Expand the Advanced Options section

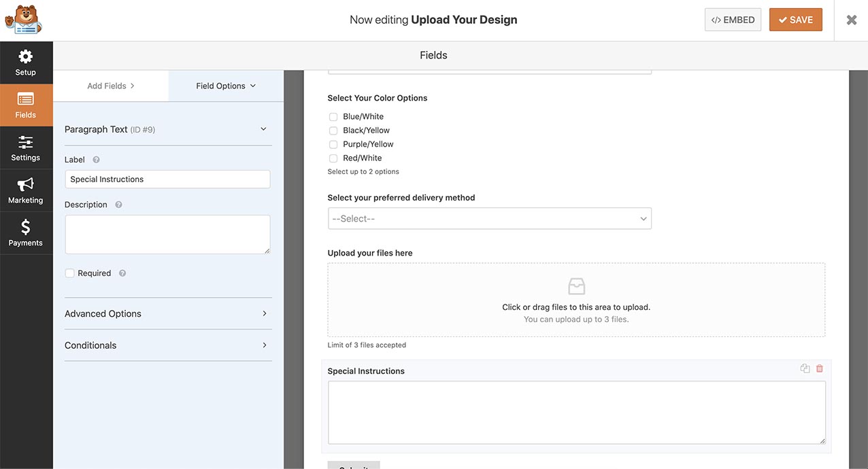(x=167, y=313)
